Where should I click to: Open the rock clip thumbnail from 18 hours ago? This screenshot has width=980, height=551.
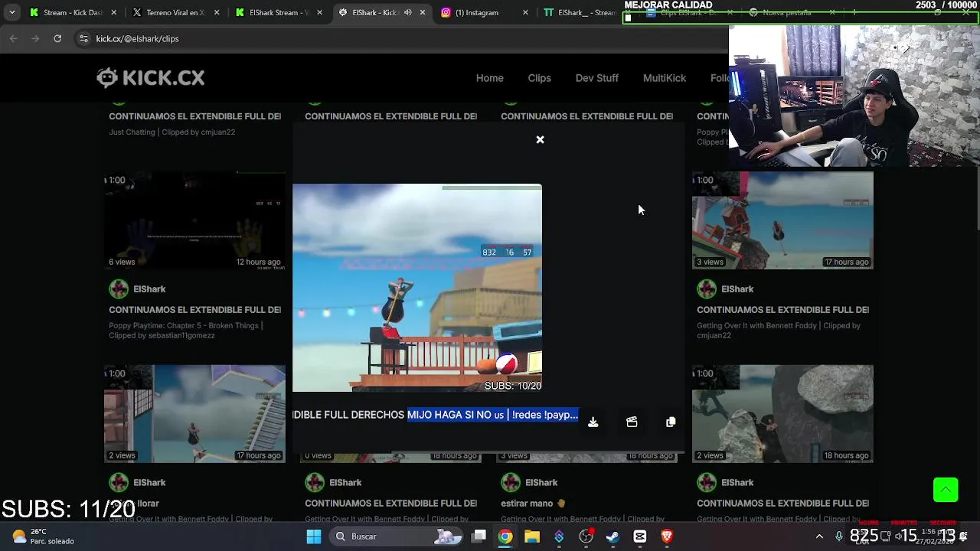[782, 414]
